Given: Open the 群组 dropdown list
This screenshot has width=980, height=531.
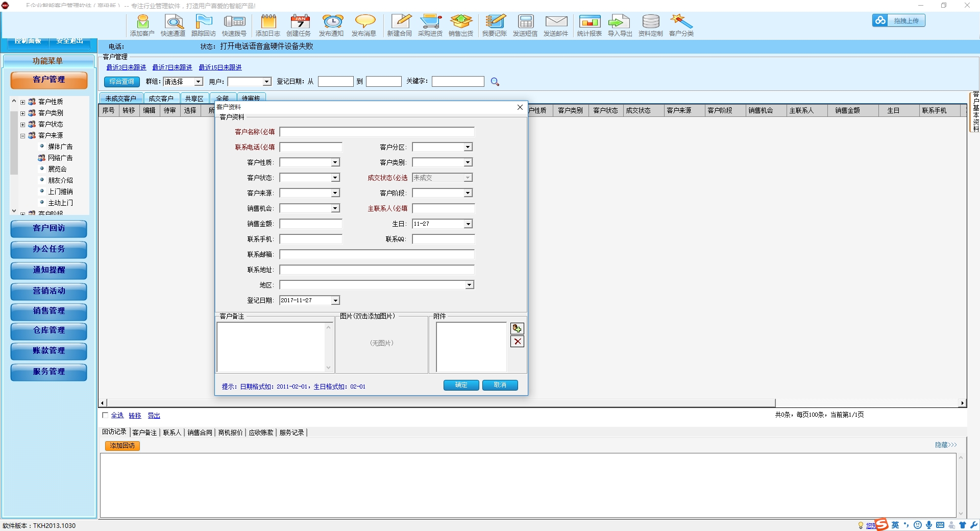Looking at the screenshot, I should coord(198,82).
